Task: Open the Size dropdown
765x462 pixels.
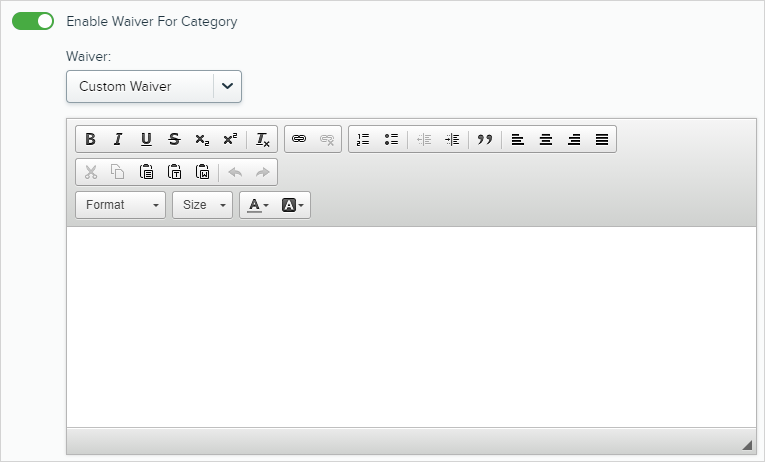Action: (x=202, y=205)
